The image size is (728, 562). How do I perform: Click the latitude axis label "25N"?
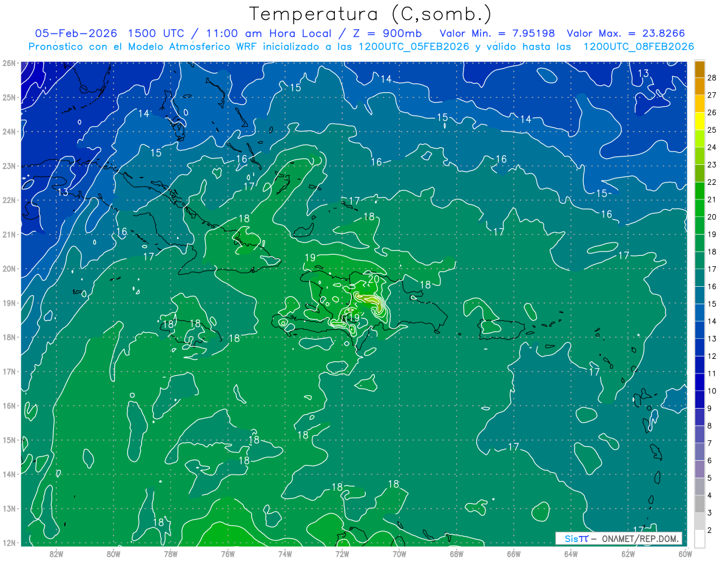click(9, 98)
